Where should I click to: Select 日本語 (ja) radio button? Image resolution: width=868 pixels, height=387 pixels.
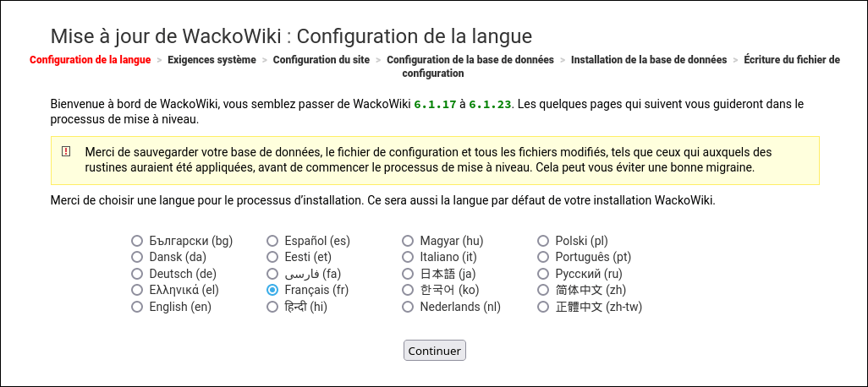408,274
